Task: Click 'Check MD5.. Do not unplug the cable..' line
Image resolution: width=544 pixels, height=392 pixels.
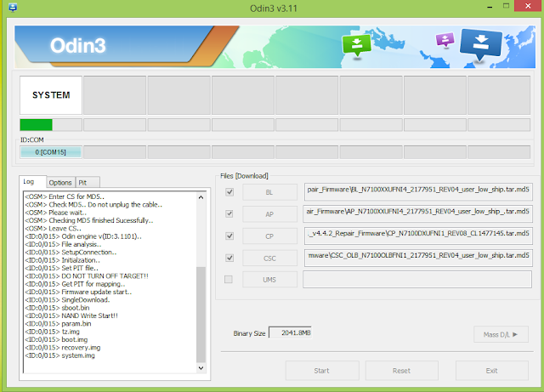Action: click(x=93, y=205)
